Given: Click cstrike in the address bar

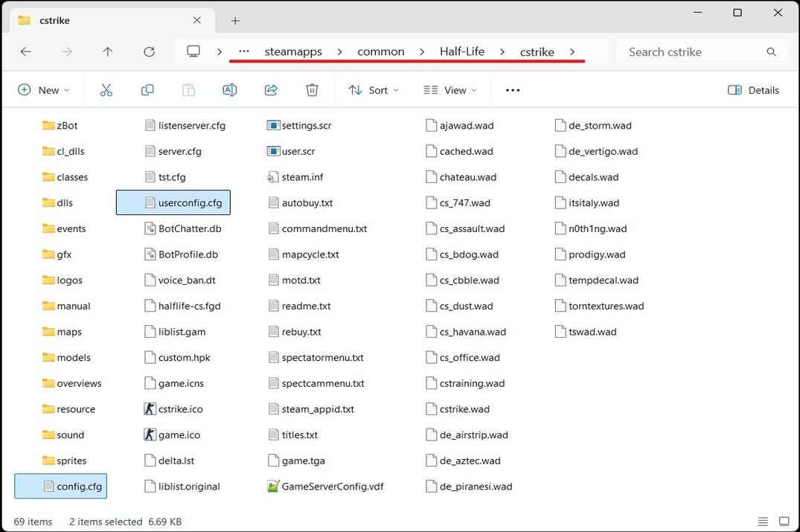Looking at the screenshot, I should [x=537, y=51].
